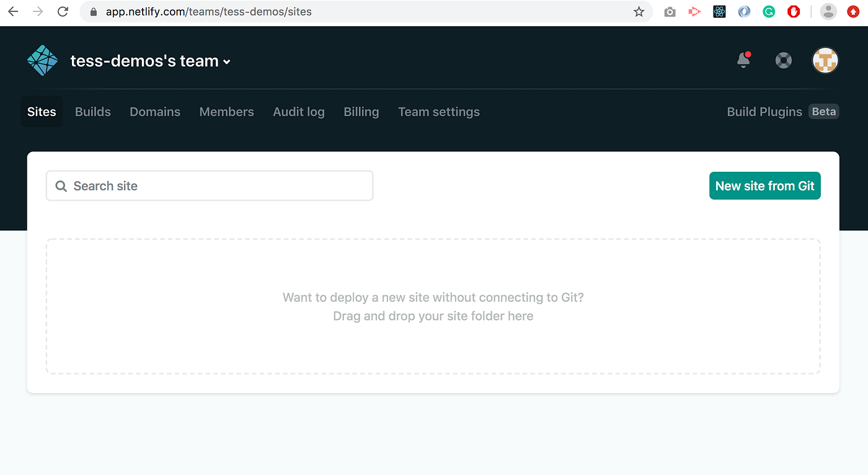The height and width of the screenshot is (475, 868).
Task: Click the browser forward arrow
Action: tap(38, 12)
